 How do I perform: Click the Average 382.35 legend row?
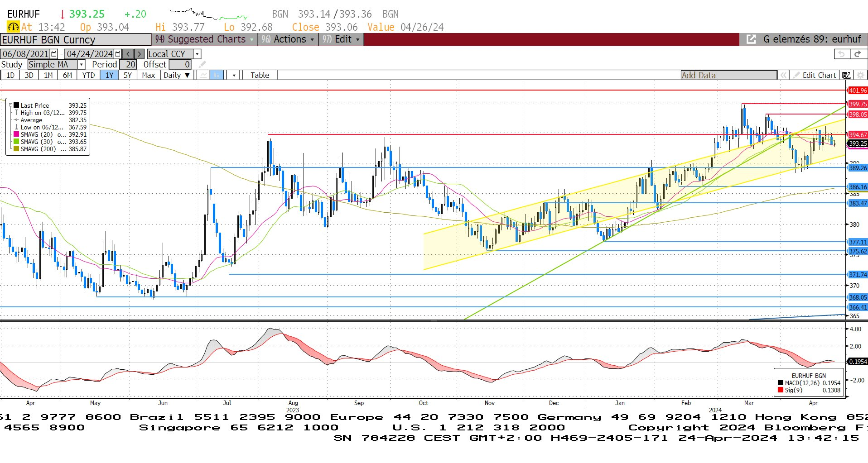50,120
